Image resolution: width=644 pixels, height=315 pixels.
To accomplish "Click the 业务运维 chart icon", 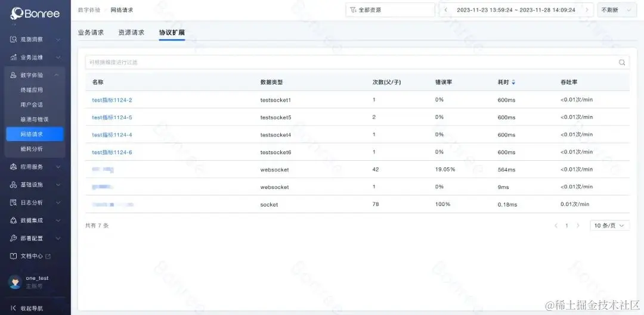I will point(14,57).
